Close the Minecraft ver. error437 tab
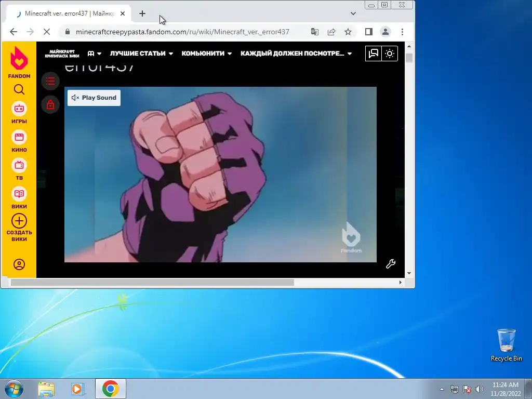This screenshot has height=399, width=532. [x=123, y=14]
